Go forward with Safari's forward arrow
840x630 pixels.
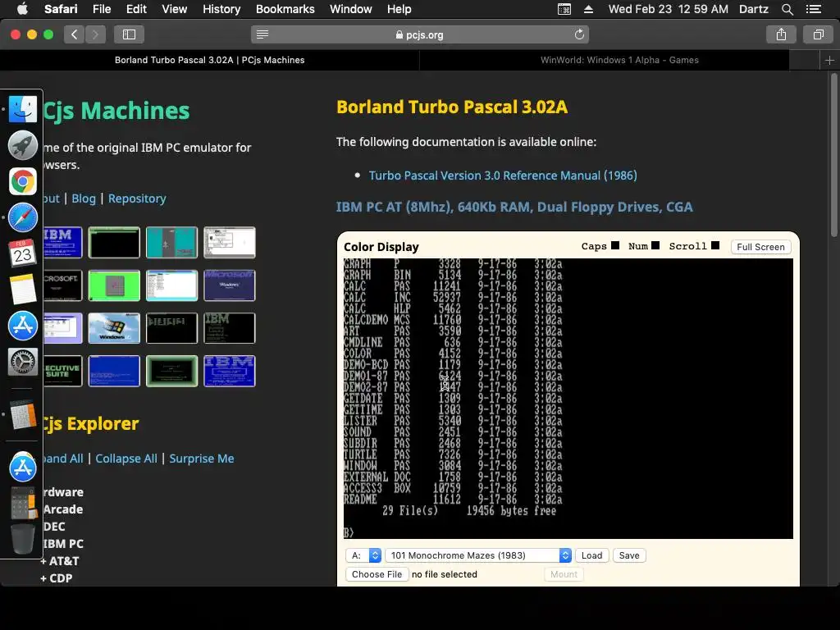pos(95,34)
